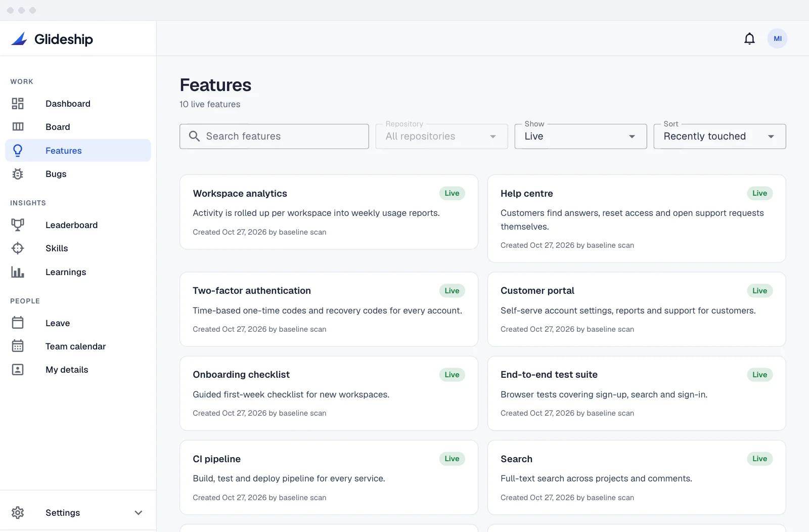Click the Search feature title
This screenshot has width=809, height=532.
click(x=516, y=459)
